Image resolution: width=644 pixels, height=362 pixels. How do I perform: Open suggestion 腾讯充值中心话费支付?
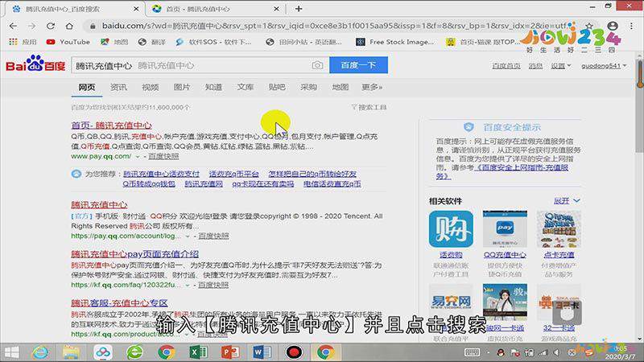162,174
